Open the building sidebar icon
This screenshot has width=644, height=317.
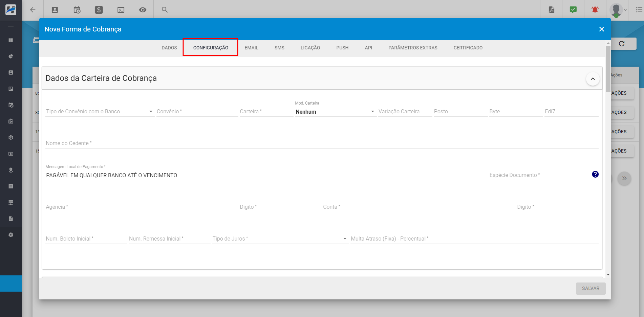click(x=11, y=121)
